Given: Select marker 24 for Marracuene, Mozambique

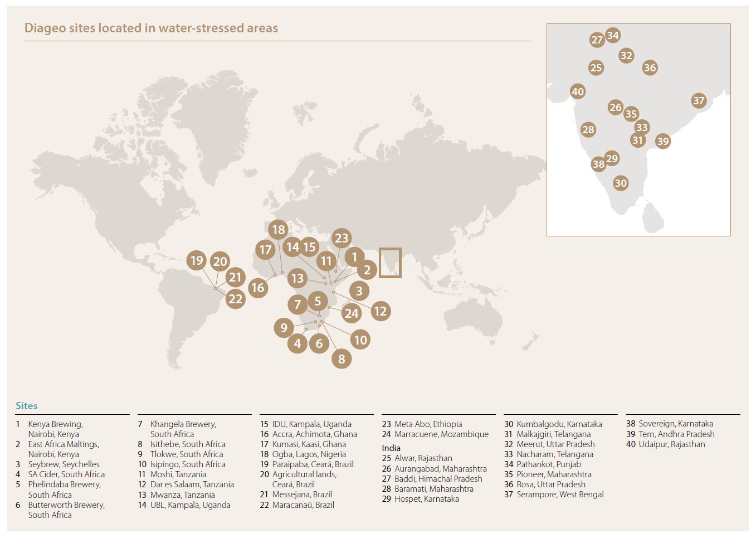Looking at the screenshot, I should coord(351,313).
